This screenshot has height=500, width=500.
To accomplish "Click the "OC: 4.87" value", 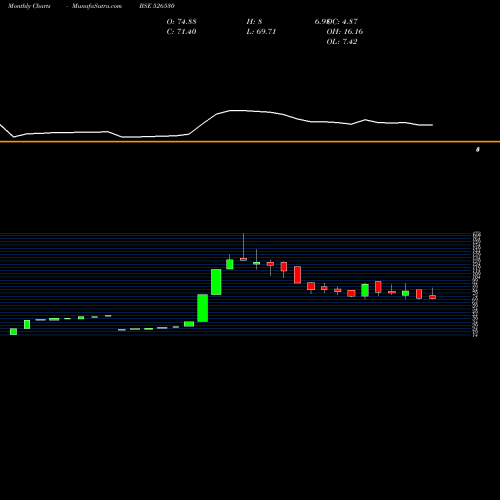I will click(343, 22).
